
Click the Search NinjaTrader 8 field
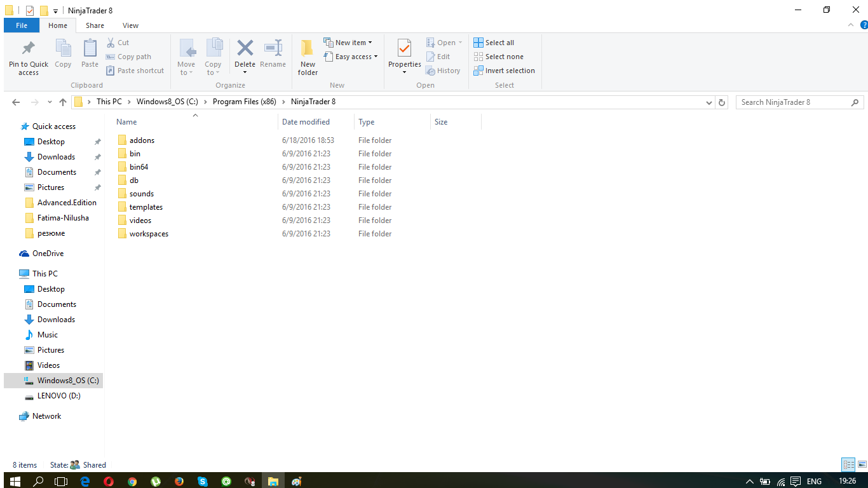[800, 102]
